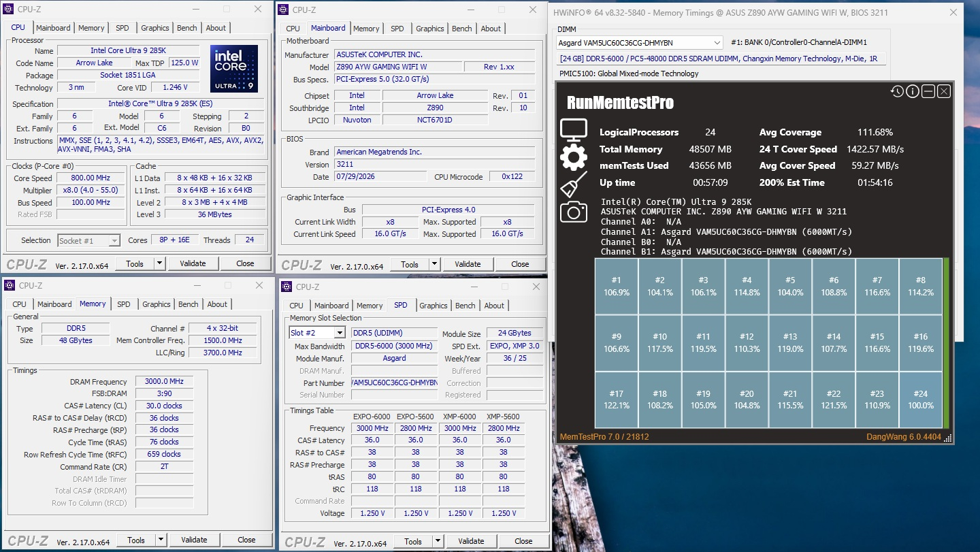980x552 pixels.
Task: Open the history clock icon in RunMemtestPro
Action: pyautogui.click(x=897, y=91)
